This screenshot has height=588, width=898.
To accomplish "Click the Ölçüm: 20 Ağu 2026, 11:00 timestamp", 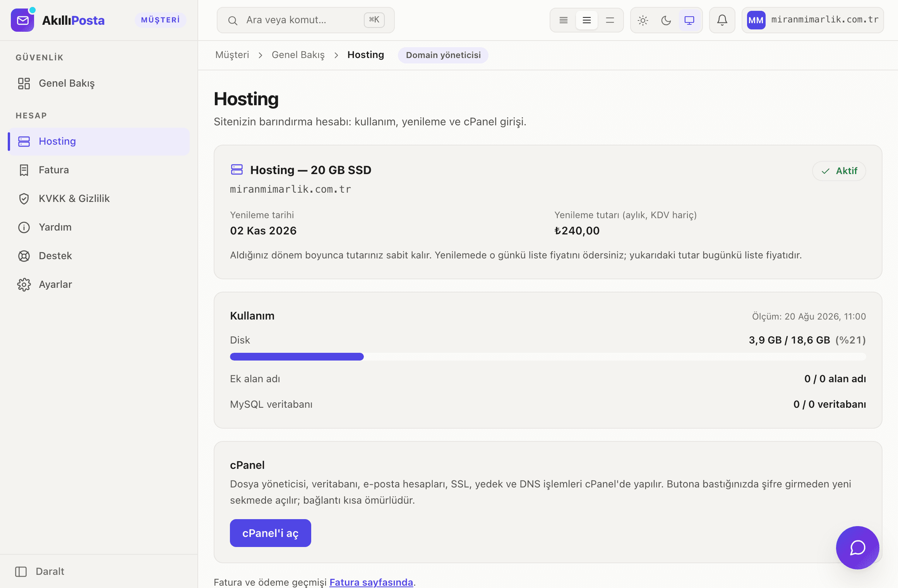I will coord(809,317).
